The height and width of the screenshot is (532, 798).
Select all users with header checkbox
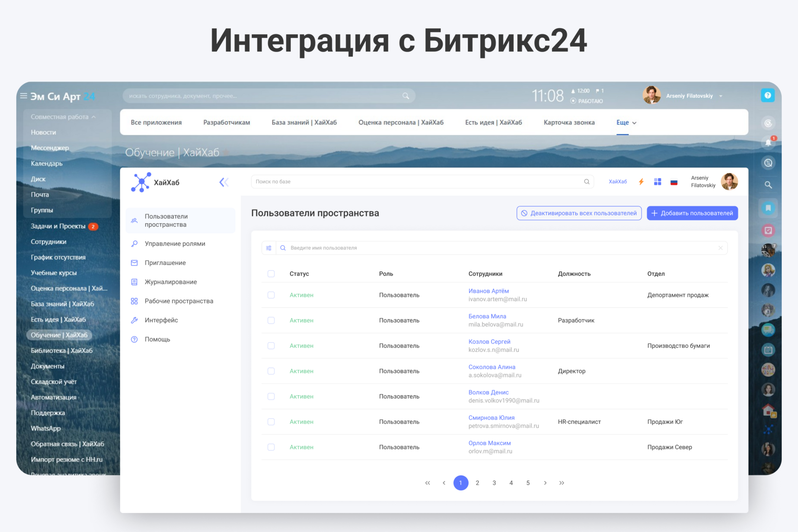coord(271,274)
